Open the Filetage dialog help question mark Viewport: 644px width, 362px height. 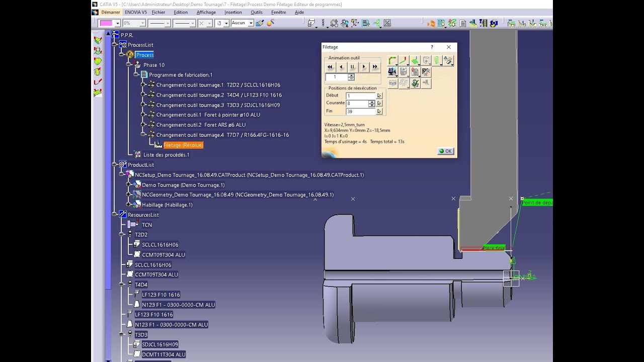click(x=432, y=47)
